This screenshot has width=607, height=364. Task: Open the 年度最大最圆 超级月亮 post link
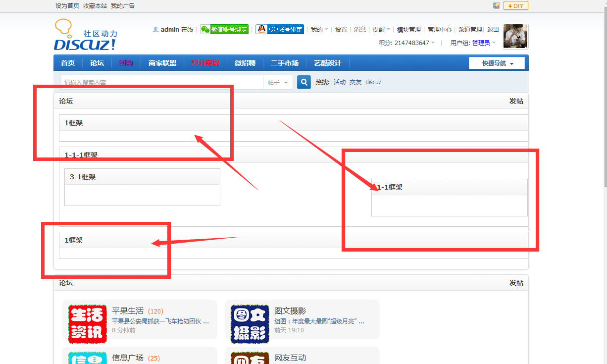319,321
